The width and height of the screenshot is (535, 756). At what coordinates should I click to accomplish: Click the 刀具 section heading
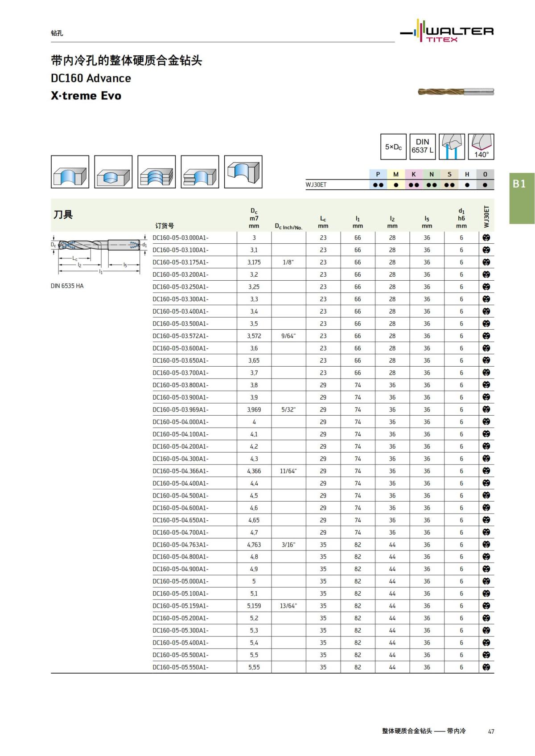pyautogui.click(x=63, y=215)
